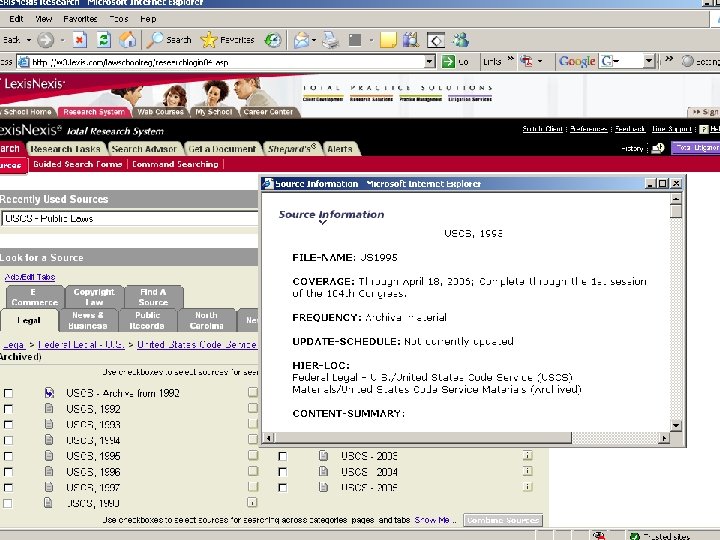The height and width of the screenshot is (540, 720).
Task: Select the Public Records source tab
Action: pyautogui.click(x=147, y=321)
